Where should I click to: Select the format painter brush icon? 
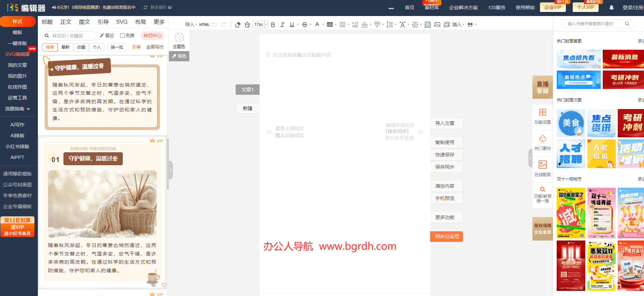tap(247, 25)
